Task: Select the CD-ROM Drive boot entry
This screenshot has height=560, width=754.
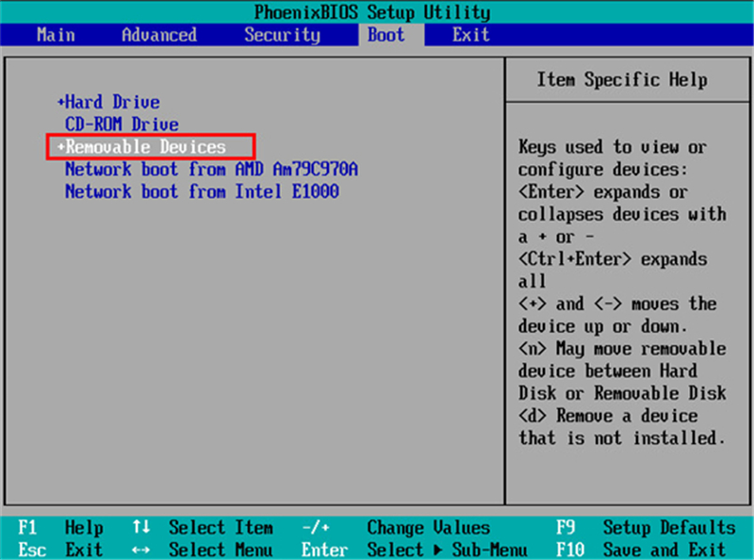Action: (121, 124)
